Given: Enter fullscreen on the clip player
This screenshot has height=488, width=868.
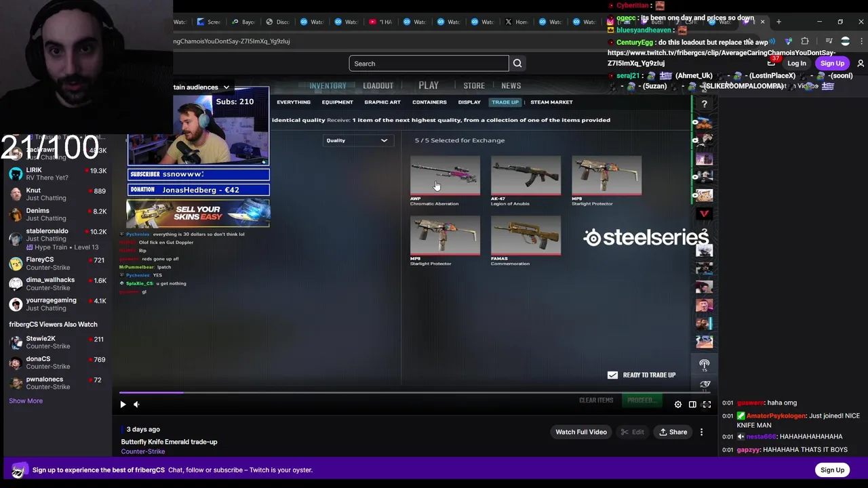Looking at the screenshot, I should (707, 405).
